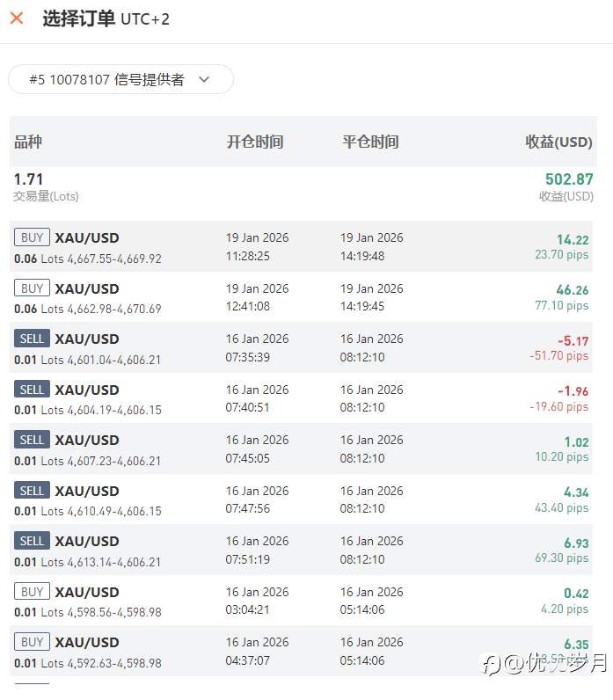The image size is (613, 700).
Task: Click BUY badge of 03:04:21 order
Action: pyautogui.click(x=32, y=592)
